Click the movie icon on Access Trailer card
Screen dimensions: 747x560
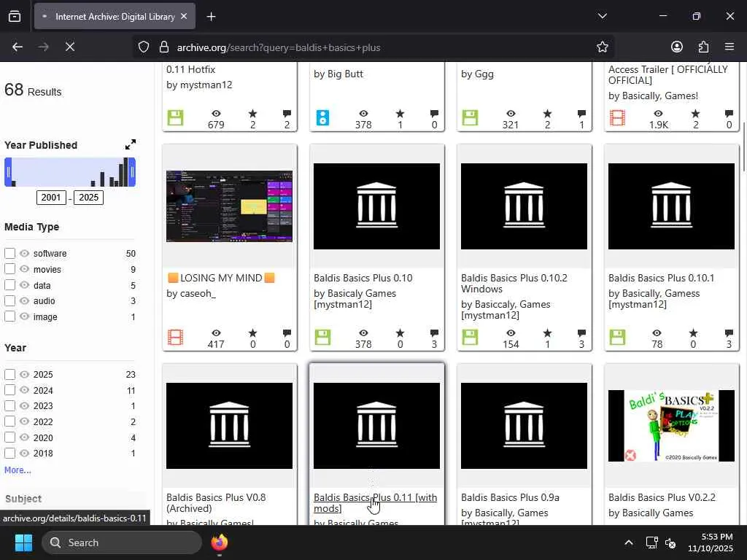617,117
